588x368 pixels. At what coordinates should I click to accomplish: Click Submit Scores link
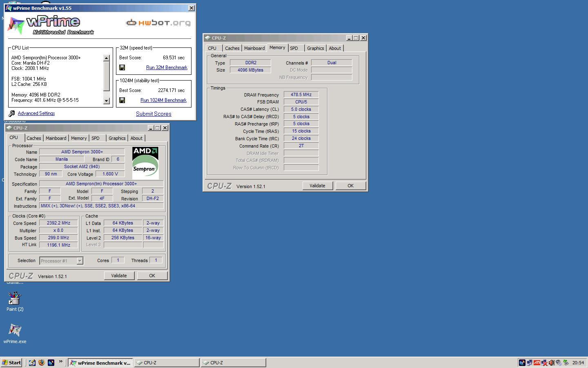click(x=154, y=114)
